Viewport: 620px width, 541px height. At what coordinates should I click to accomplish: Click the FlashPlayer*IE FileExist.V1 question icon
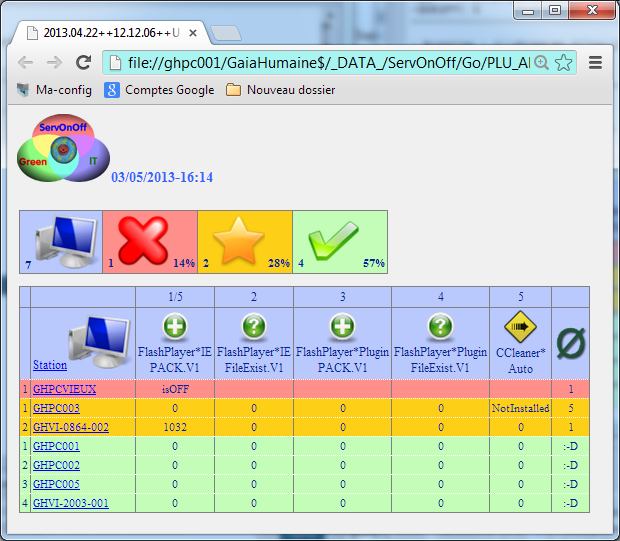click(x=253, y=327)
